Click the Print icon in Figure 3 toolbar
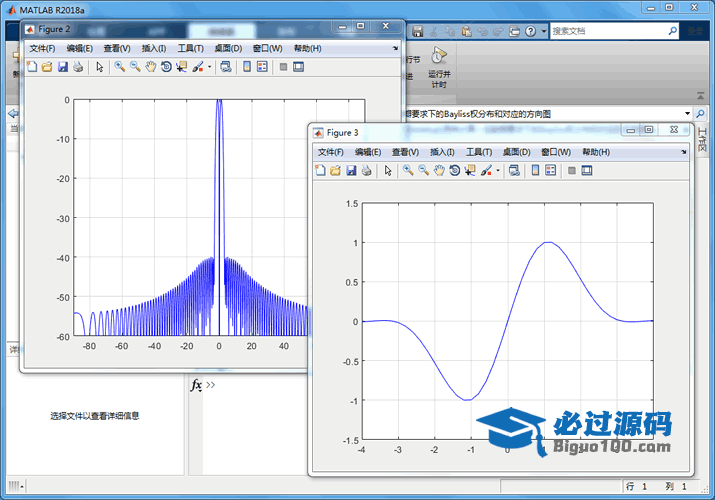The image size is (715, 500). pyautogui.click(x=366, y=171)
